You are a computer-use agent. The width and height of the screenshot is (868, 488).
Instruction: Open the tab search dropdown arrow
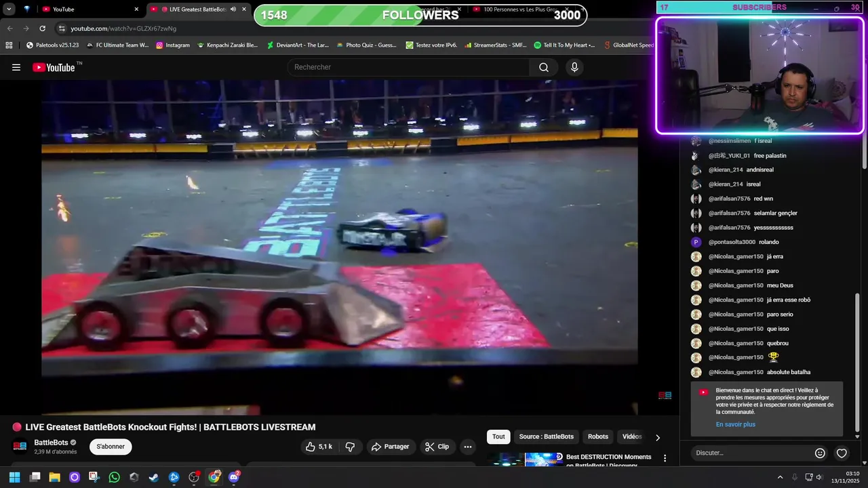(x=9, y=9)
